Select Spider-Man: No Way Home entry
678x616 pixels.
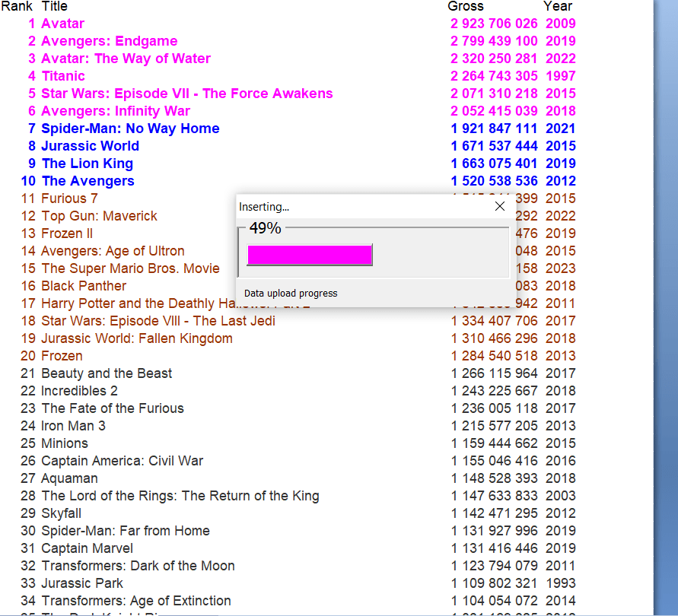pyautogui.click(x=130, y=129)
